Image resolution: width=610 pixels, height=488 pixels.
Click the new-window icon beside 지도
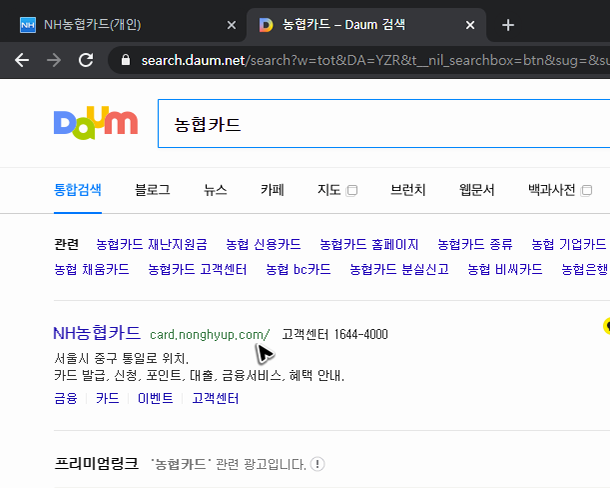pos(352,191)
